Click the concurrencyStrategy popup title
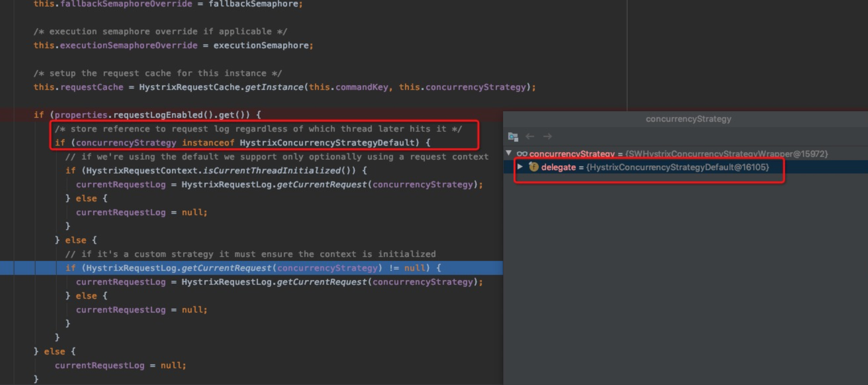 [688, 119]
